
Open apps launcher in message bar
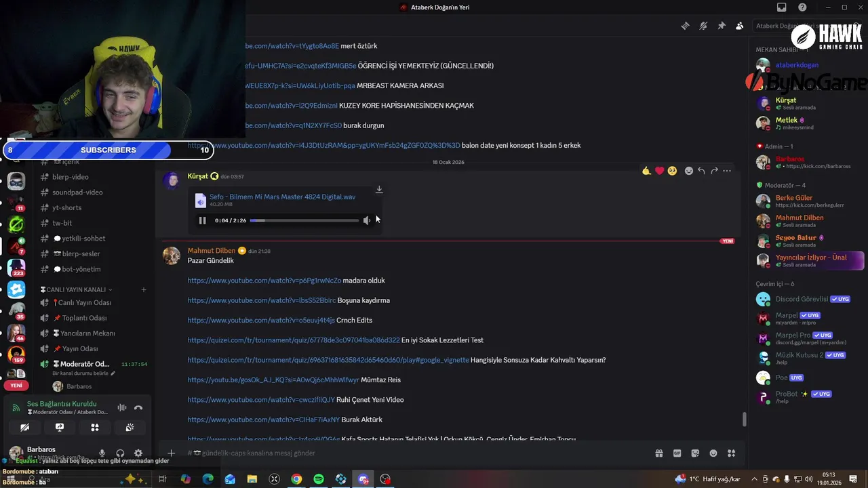click(731, 453)
